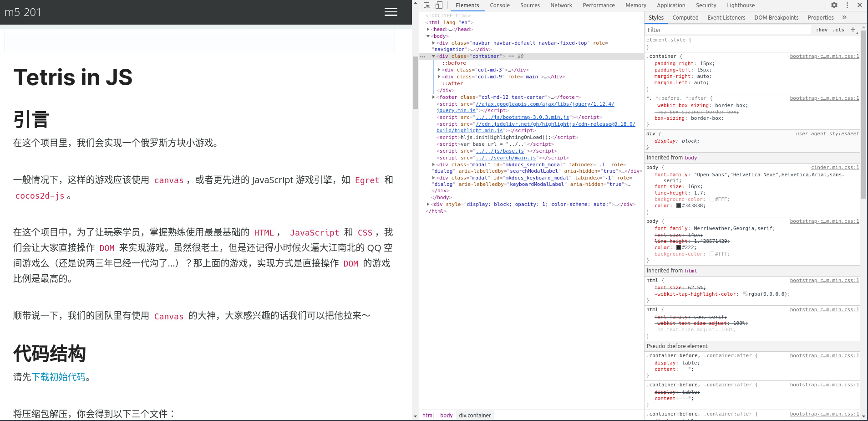Screen dimensions: 868x421
Task: Open the hamburger navigation menu on page
Action: [x=391, y=12]
